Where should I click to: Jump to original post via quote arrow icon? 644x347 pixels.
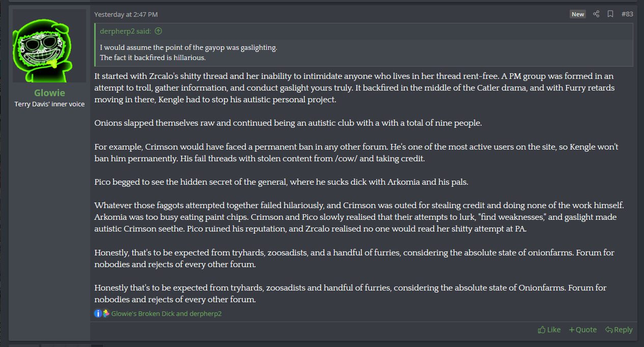tap(158, 31)
